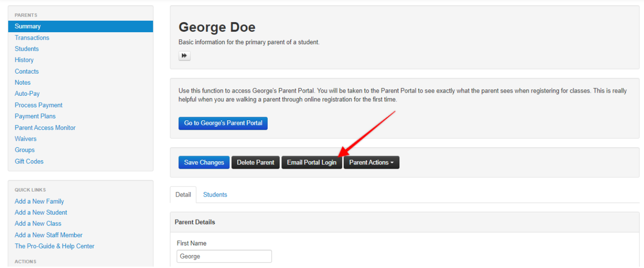Switch to the Students tab

215,195
